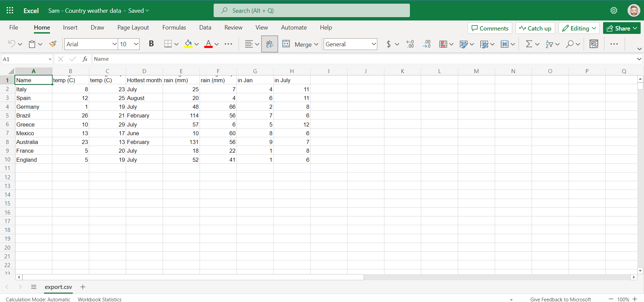The width and height of the screenshot is (644, 302).
Task: Click the AutoSum sigma icon
Action: [x=529, y=44]
